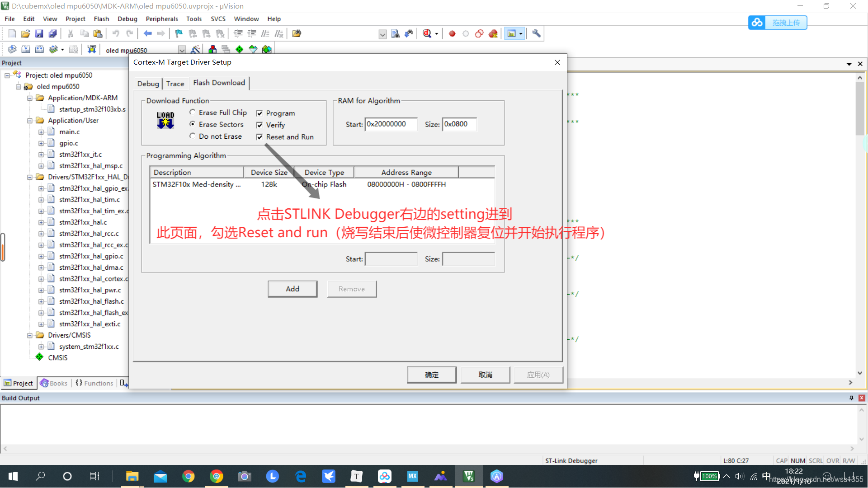This screenshot has width=868, height=488.
Task: Click the 取消 cancel button
Action: pos(485,375)
